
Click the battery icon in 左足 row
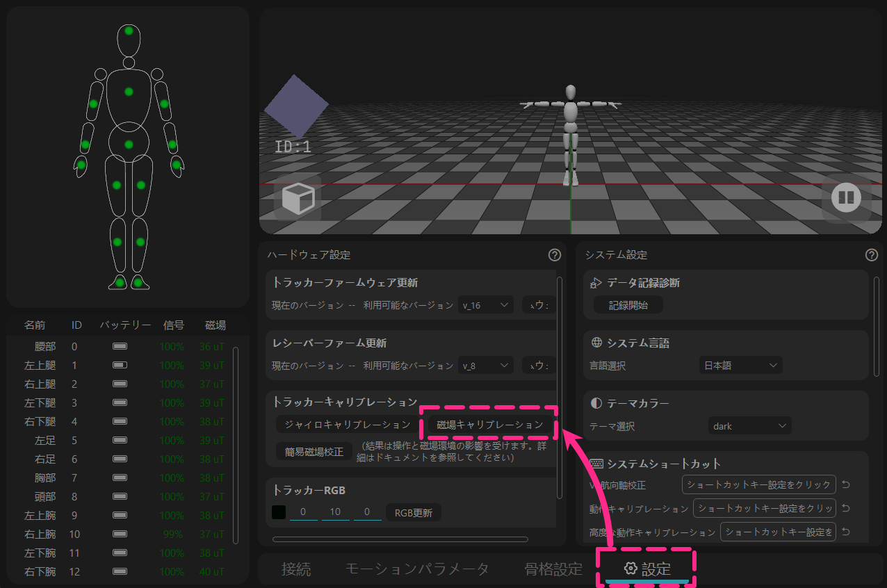tap(120, 440)
